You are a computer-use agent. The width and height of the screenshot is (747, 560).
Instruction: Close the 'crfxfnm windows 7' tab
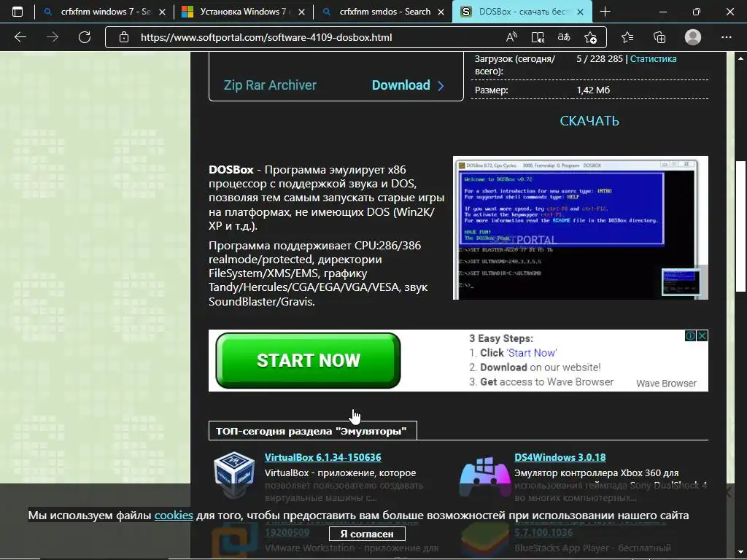pyautogui.click(x=162, y=12)
